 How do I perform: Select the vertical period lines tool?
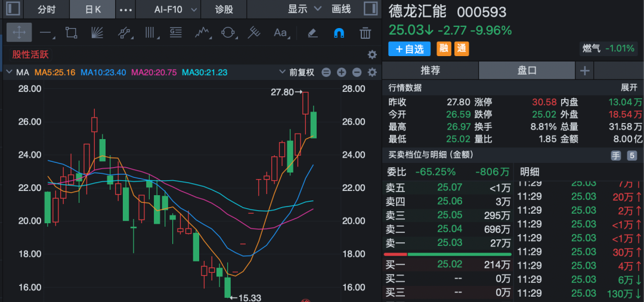tap(151, 33)
